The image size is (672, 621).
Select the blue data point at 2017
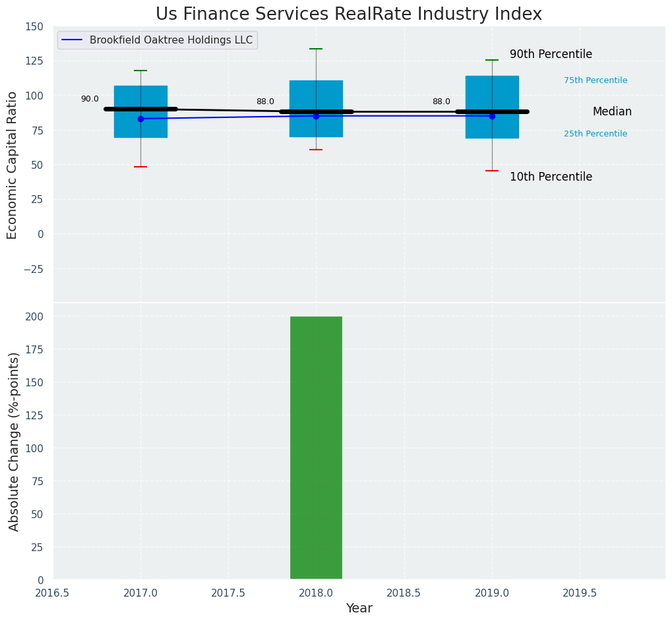(x=140, y=119)
